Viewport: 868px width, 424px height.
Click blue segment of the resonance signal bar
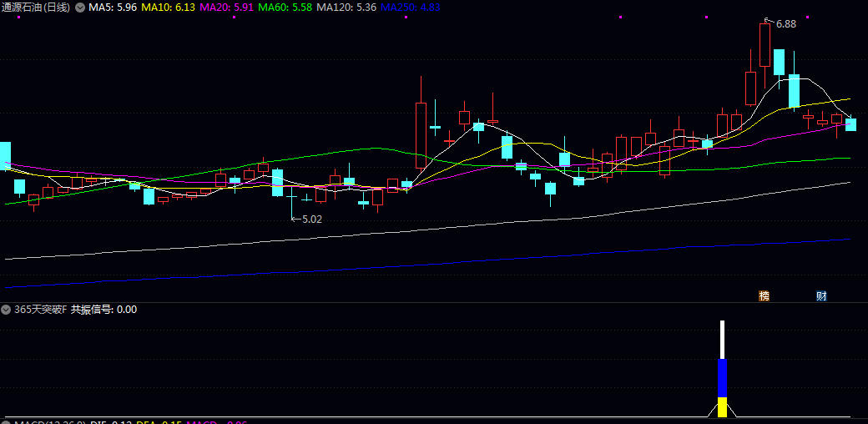tap(722, 378)
